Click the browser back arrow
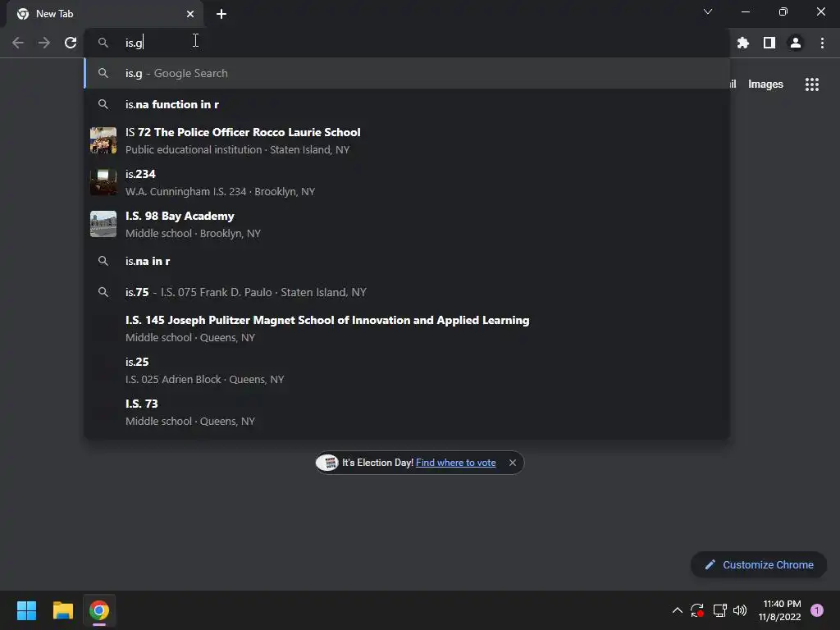The height and width of the screenshot is (630, 840). pos(18,43)
